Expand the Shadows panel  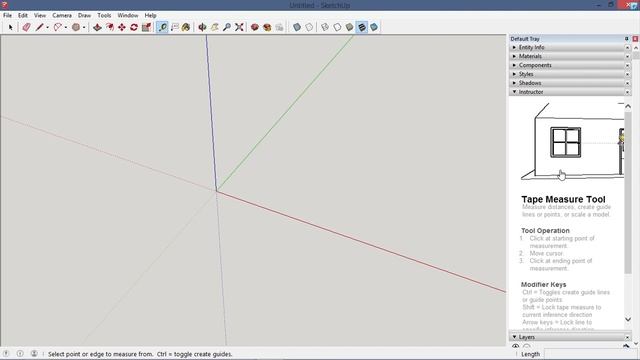click(x=514, y=83)
